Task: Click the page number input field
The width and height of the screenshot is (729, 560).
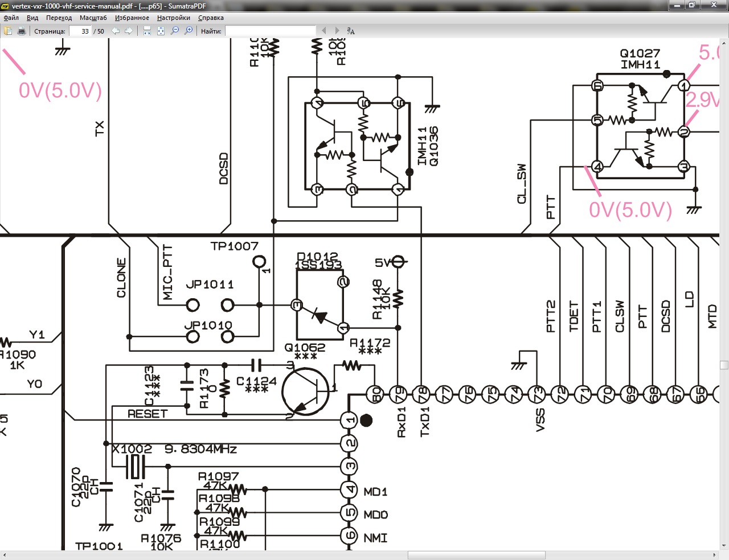Action: pyautogui.click(x=80, y=31)
